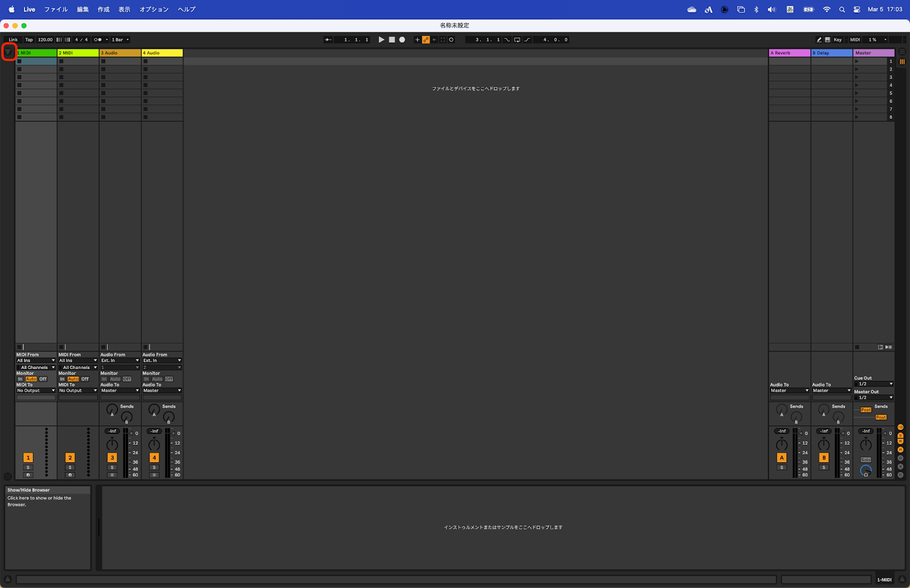Click the Master Preview/Cue volume knob
This screenshot has height=588, width=910.
[x=866, y=470]
